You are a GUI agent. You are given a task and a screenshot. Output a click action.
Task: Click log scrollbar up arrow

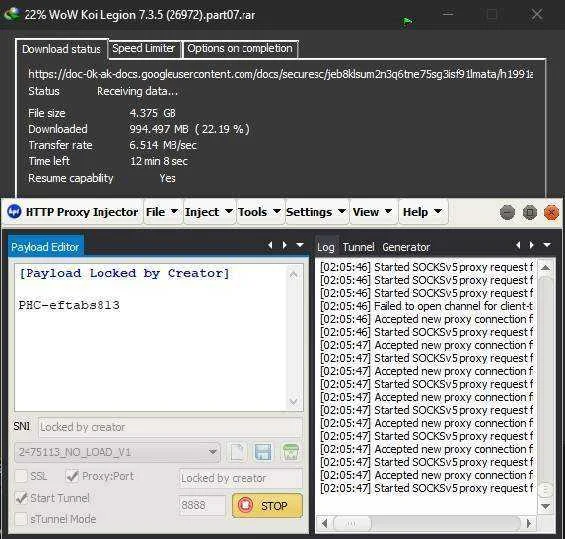coord(546,268)
